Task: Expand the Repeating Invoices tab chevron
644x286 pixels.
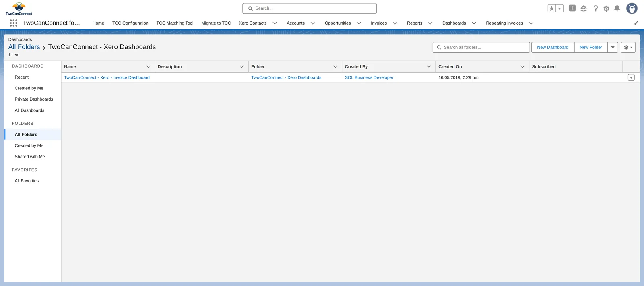Action: point(531,23)
